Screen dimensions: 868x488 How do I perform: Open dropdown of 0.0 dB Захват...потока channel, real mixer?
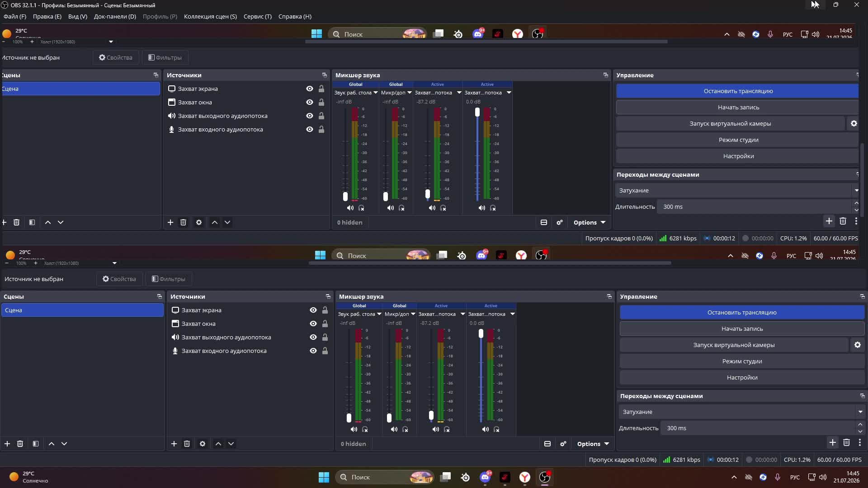513,314
